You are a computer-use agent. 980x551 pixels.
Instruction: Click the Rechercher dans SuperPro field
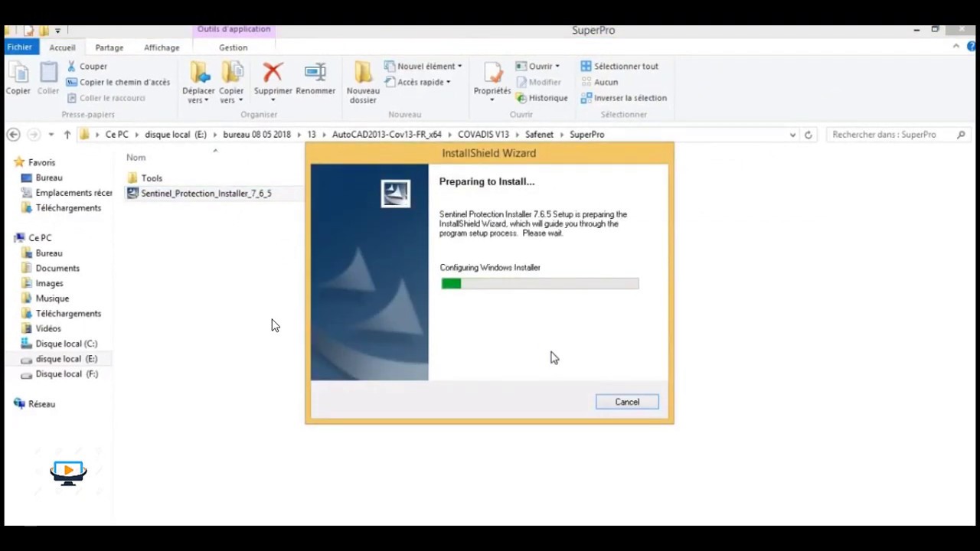point(898,135)
